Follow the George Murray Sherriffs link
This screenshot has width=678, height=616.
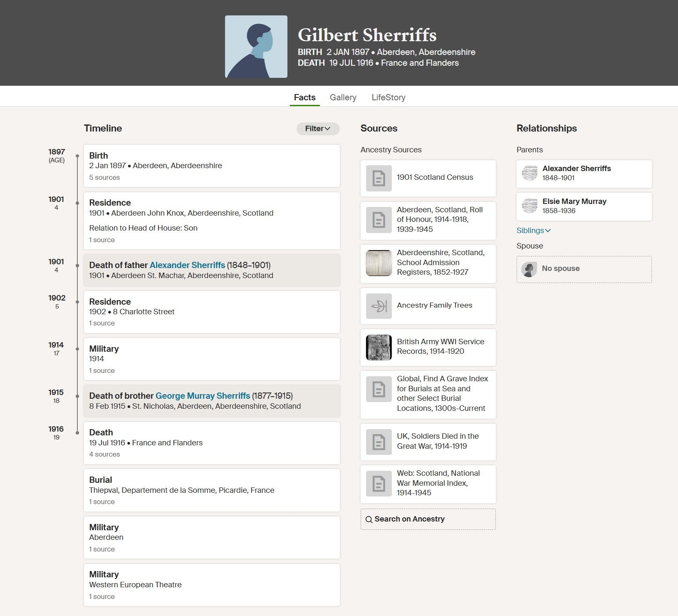pyautogui.click(x=203, y=396)
